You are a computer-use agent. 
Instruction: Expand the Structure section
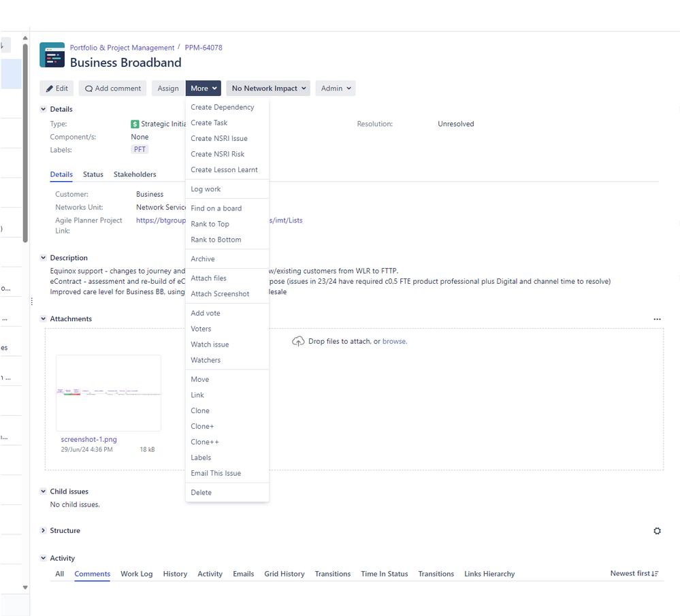43,530
